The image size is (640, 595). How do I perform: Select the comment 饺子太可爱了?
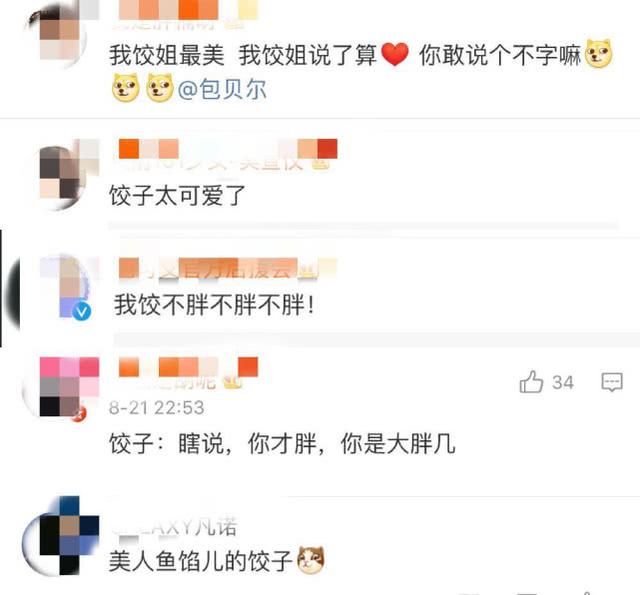pos(177,195)
